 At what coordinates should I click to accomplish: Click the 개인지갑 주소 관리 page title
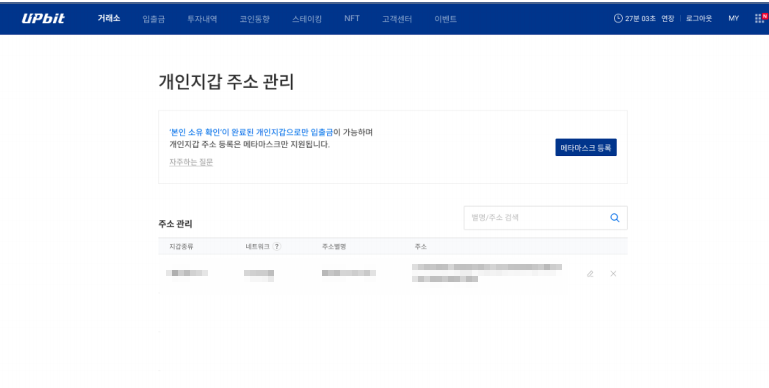[x=226, y=81]
